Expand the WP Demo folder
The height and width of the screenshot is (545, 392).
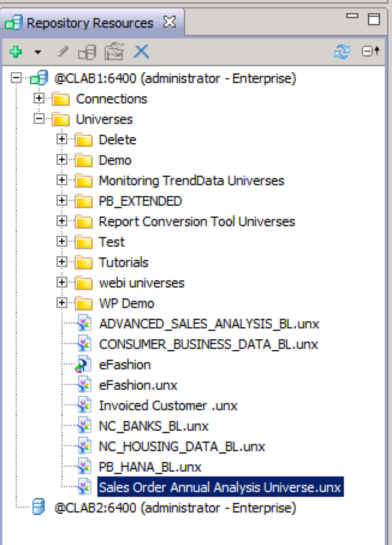62,303
